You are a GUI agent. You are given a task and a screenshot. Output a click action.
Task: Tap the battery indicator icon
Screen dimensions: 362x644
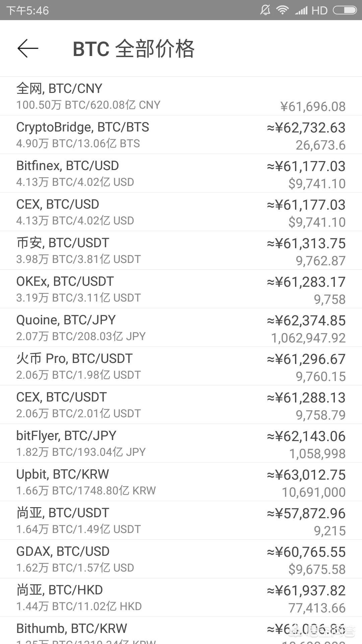click(345, 10)
